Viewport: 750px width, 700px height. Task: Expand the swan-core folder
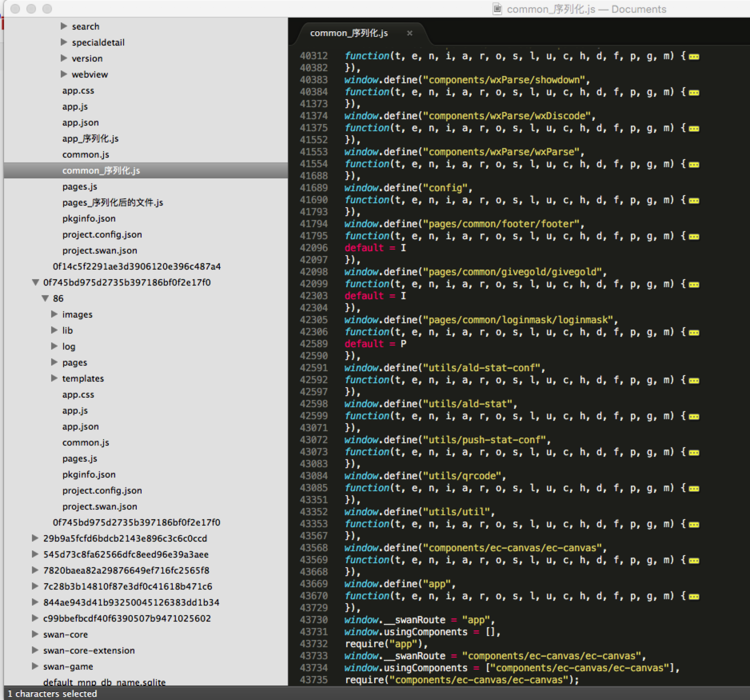pos(35,634)
